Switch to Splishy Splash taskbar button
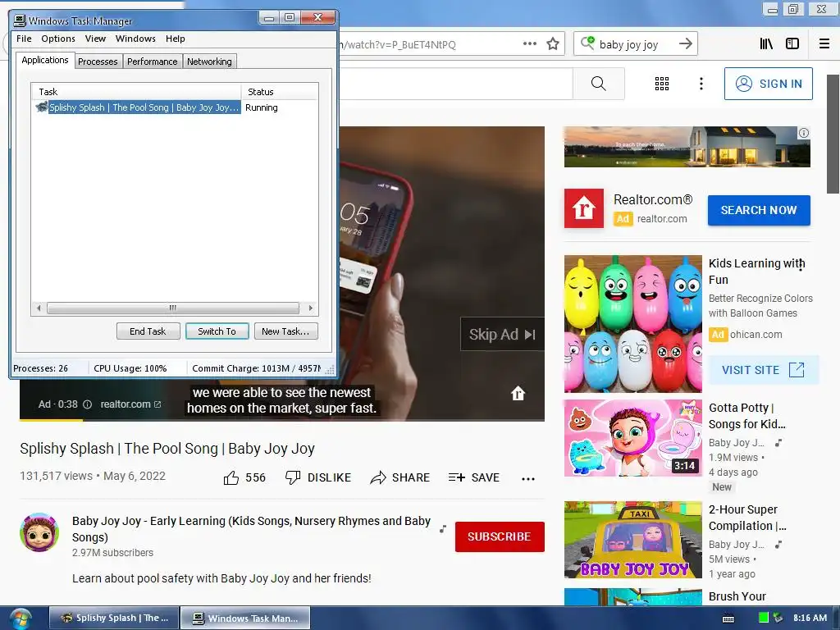840x630 pixels. [113, 619]
